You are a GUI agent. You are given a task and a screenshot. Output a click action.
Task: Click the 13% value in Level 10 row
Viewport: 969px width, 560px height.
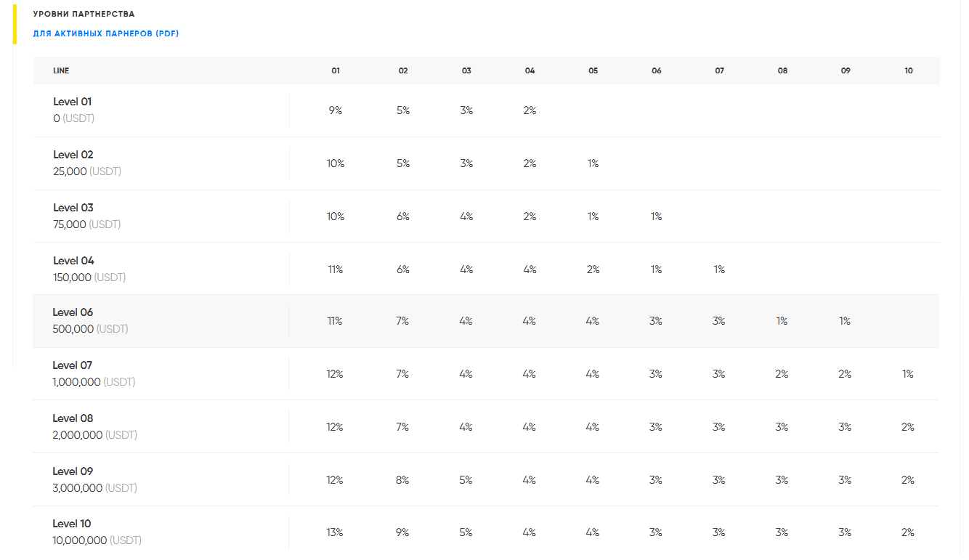coord(335,532)
